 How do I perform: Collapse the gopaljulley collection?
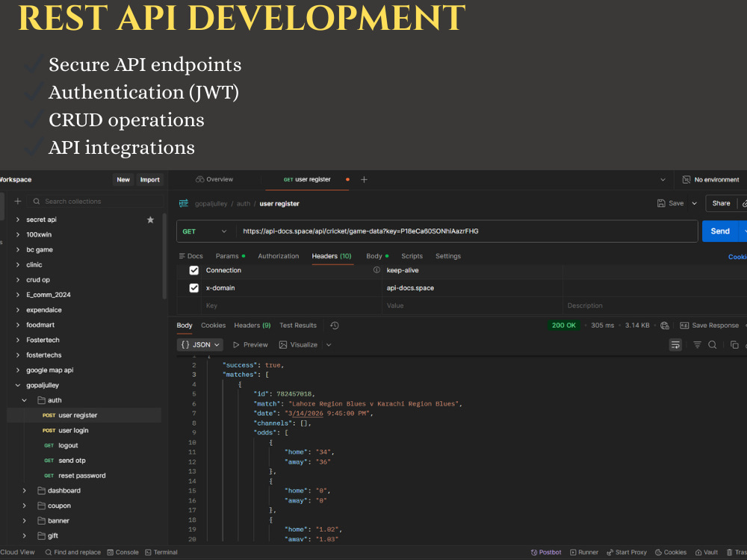tap(18, 385)
